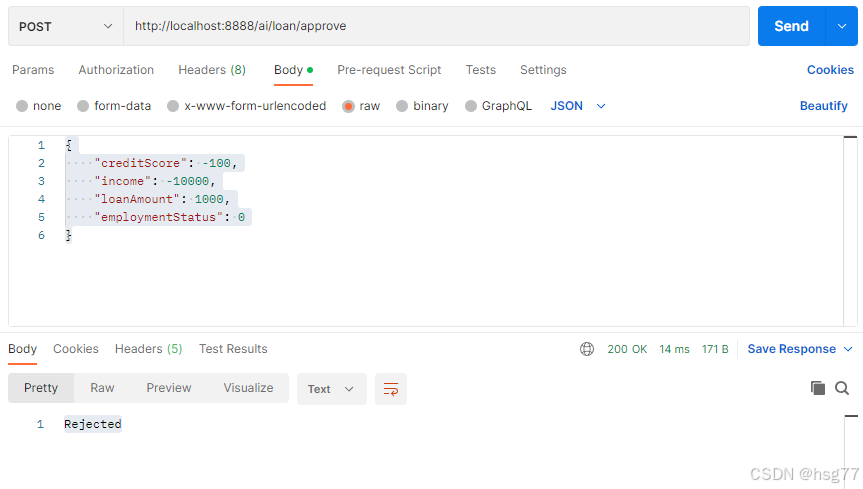Open the Visualize response view
The height and width of the screenshot is (489, 863).
(x=248, y=388)
